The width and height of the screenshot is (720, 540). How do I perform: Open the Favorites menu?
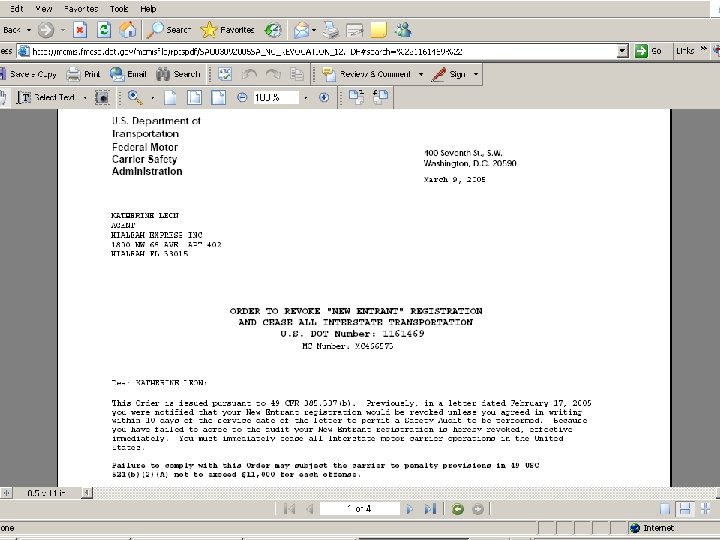coord(81,9)
